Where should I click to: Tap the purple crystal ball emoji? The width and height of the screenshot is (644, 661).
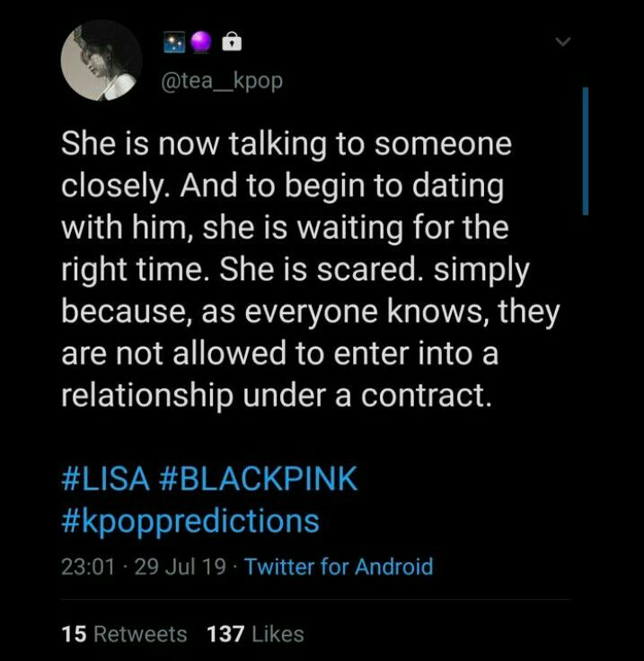(x=201, y=42)
